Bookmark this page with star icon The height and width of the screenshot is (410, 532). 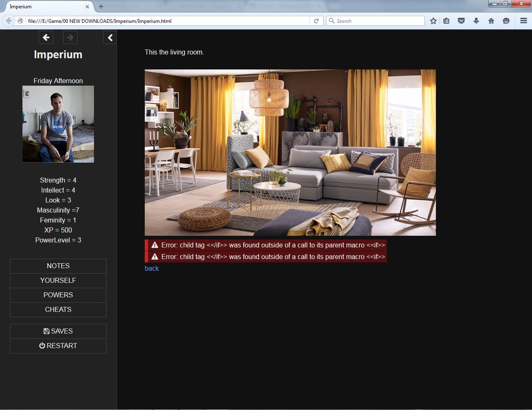tap(433, 21)
